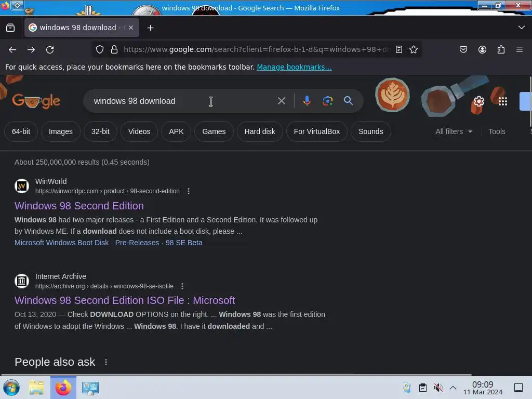This screenshot has width=532, height=399.
Task: Open the 98 SE Beta sitelink
Action: 184,243
